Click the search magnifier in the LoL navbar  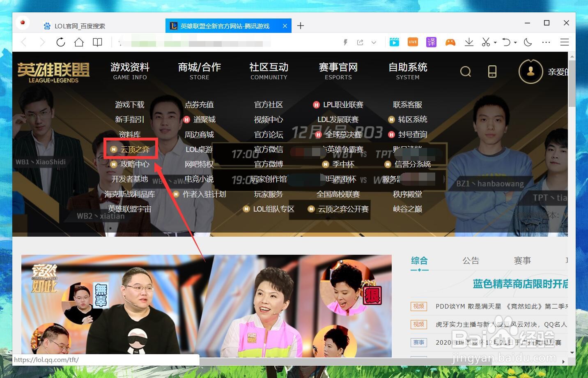[466, 71]
